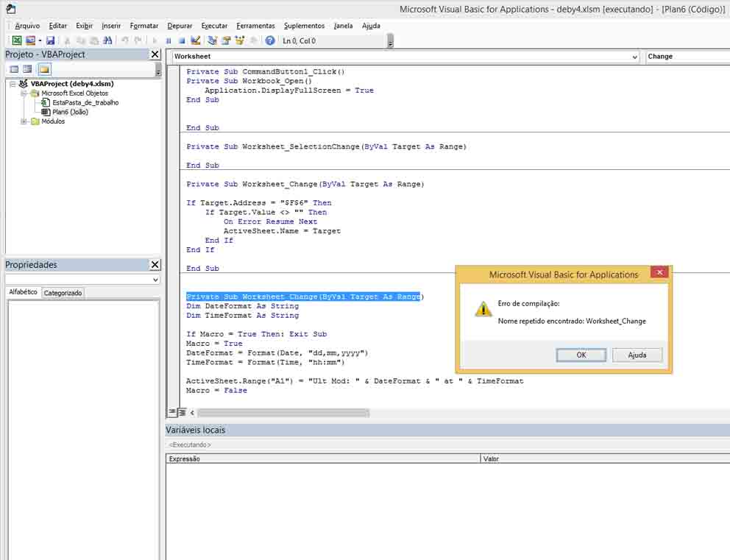This screenshot has width=730, height=560.
Task: Click the Cut scissors icon
Action: [x=68, y=40]
